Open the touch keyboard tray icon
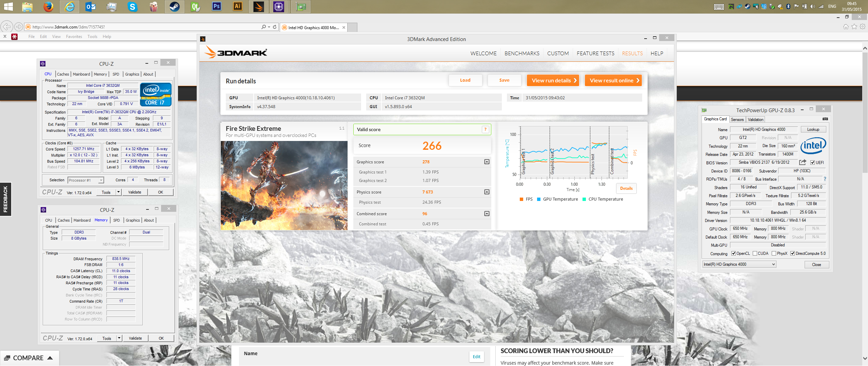868x366 pixels. click(719, 7)
